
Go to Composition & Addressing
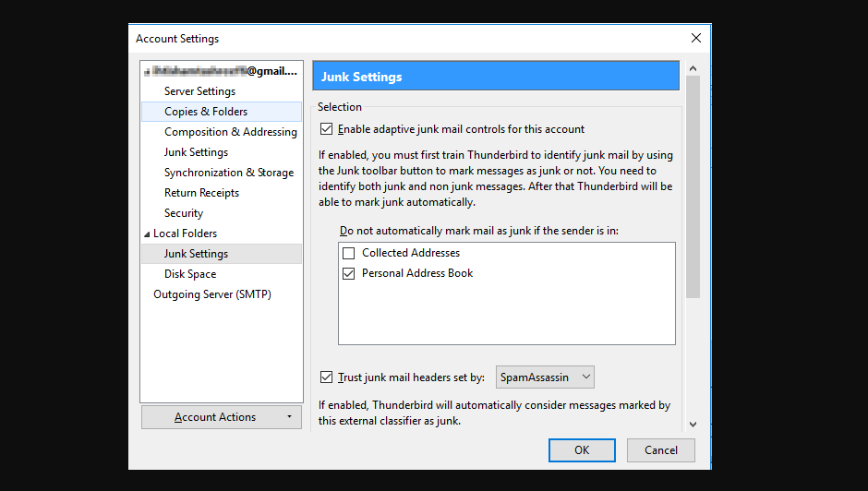click(230, 132)
